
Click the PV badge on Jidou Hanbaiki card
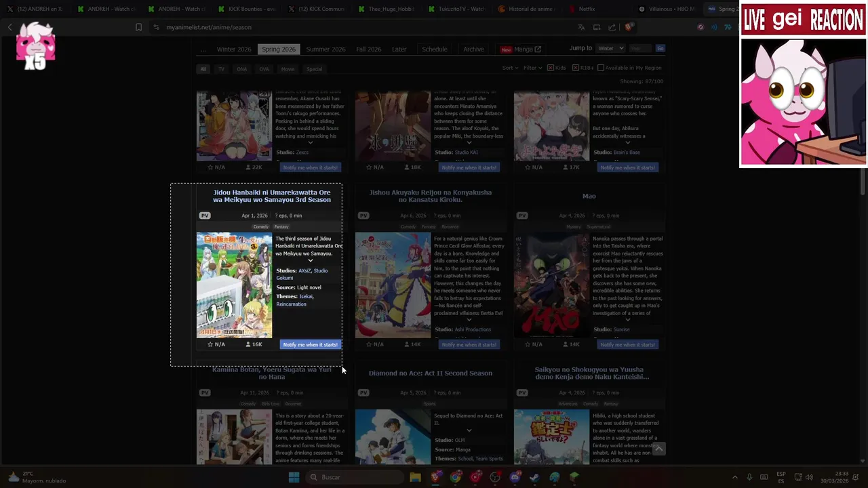point(205,216)
